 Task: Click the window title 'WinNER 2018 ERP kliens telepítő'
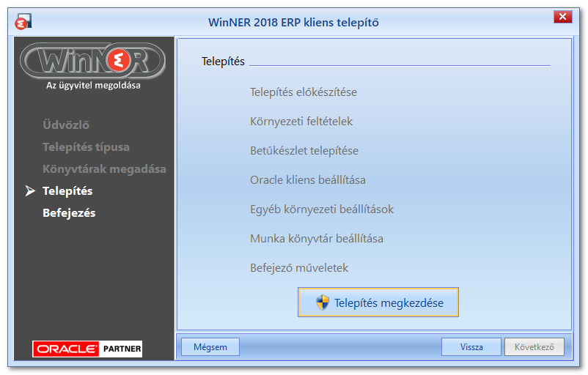293,23
